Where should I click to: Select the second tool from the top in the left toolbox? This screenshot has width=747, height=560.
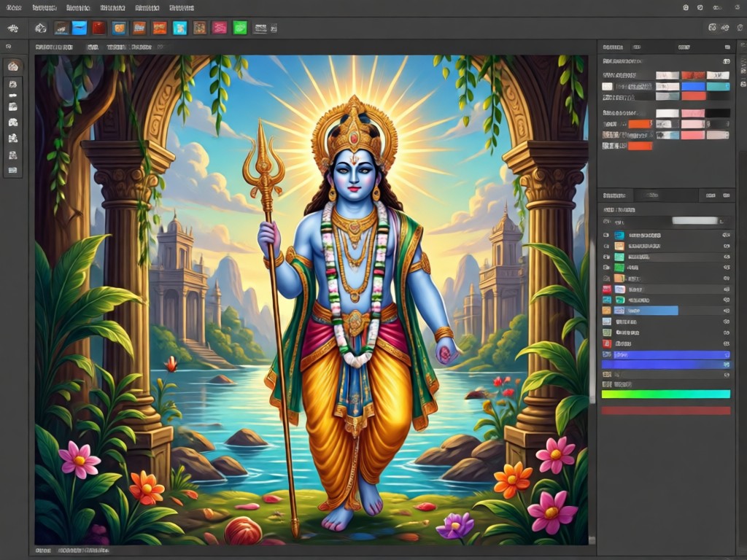13,85
